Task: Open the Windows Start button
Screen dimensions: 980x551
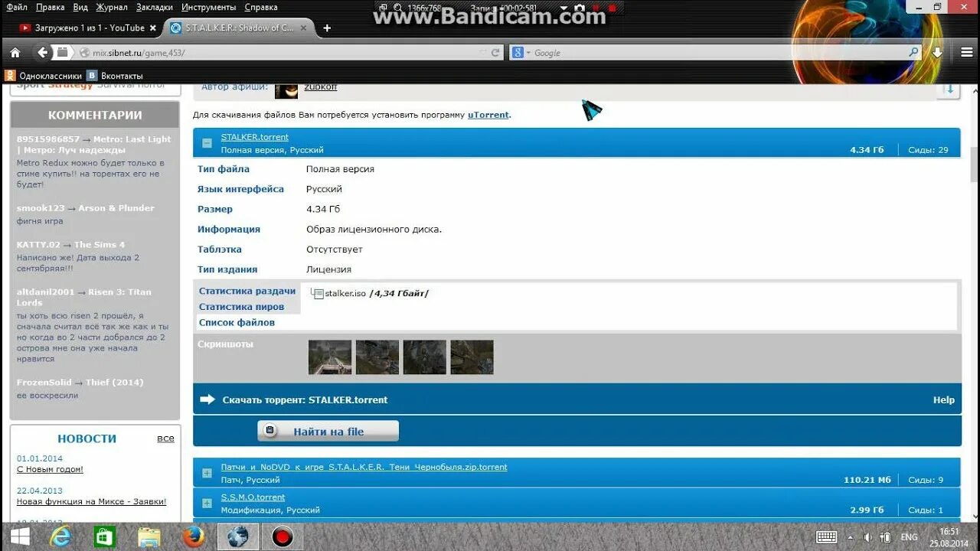Action: (21, 536)
